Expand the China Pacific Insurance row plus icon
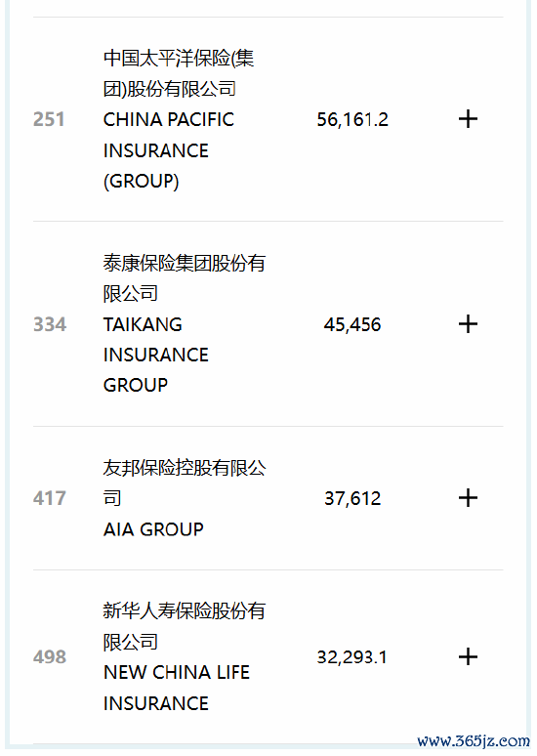Viewport: 537px width, 756px height. point(468,119)
